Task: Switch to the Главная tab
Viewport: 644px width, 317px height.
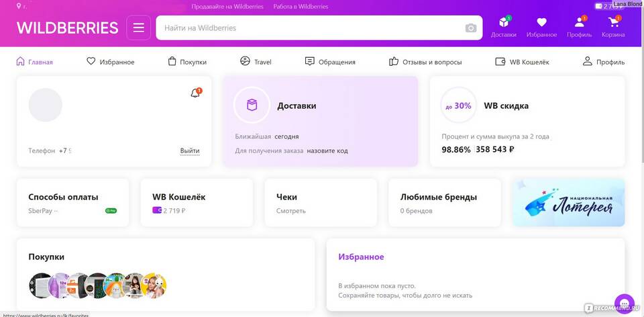Action: pyautogui.click(x=34, y=62)
